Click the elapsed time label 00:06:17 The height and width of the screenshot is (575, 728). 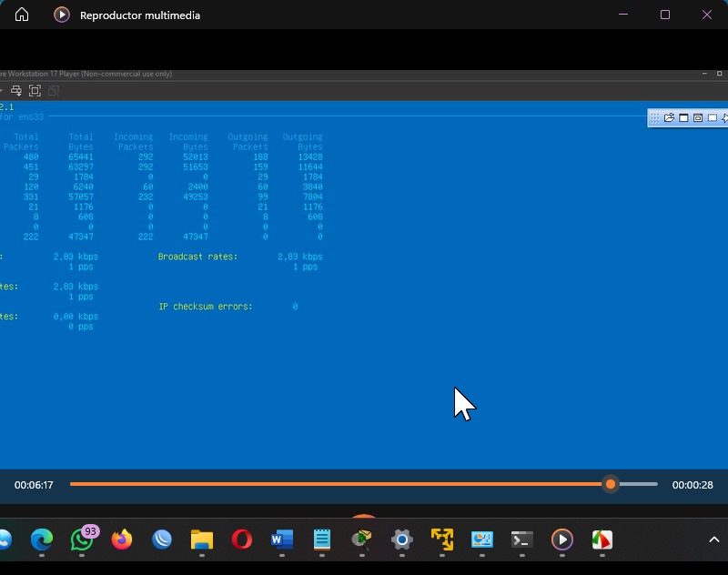point(34,485)
